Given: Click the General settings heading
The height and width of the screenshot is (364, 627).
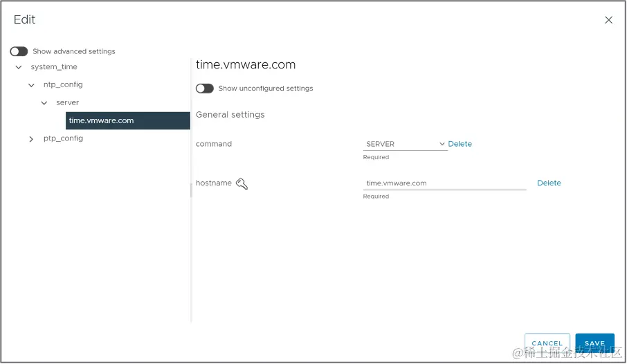Looking at the screenshot, I should point(230,114).
